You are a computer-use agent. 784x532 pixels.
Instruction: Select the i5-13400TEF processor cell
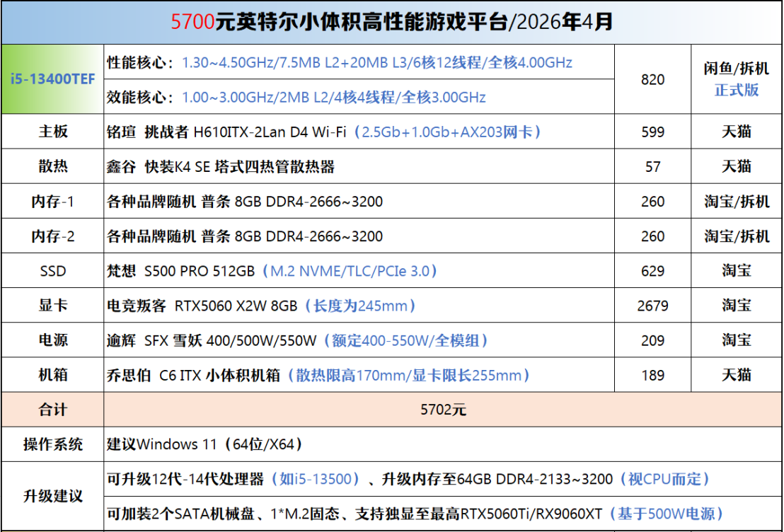pos(52,79)
